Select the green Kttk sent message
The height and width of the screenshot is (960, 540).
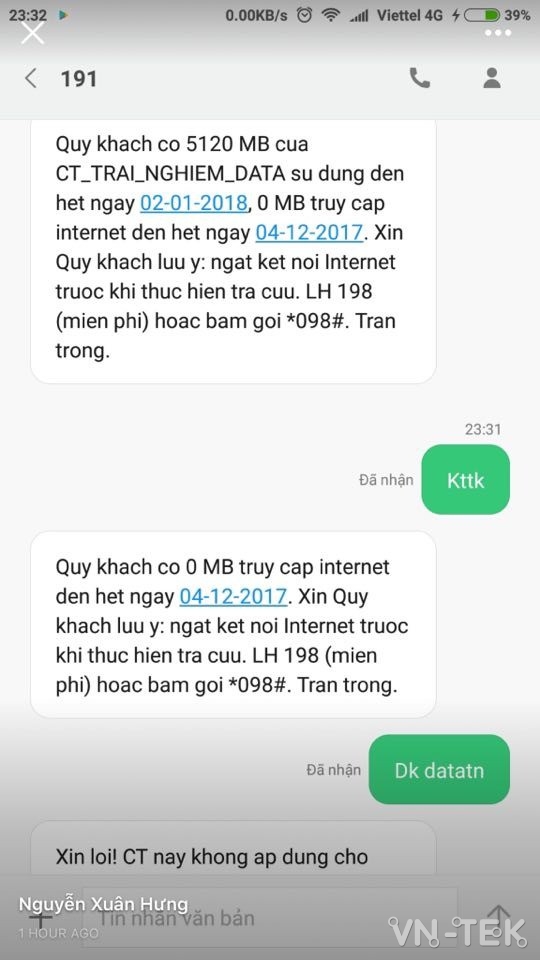coord(465,479)
